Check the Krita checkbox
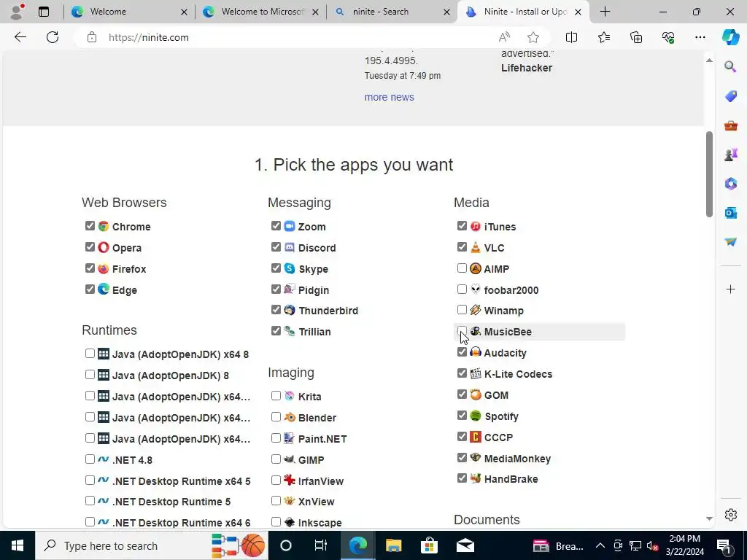Screen dimensions: 747x560 pyautogui.click(x=276, y=396)
